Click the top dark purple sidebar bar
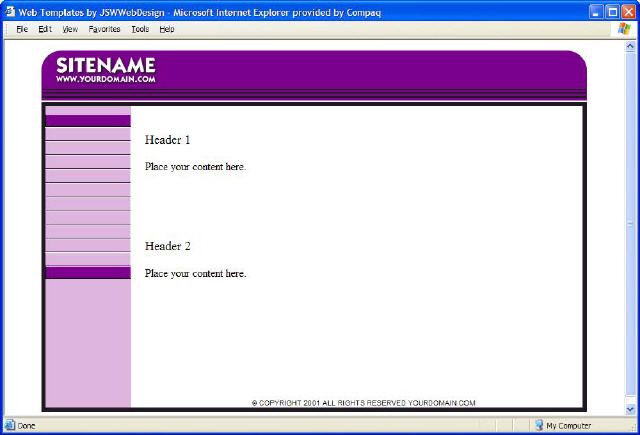 click(x=88, y=121)
